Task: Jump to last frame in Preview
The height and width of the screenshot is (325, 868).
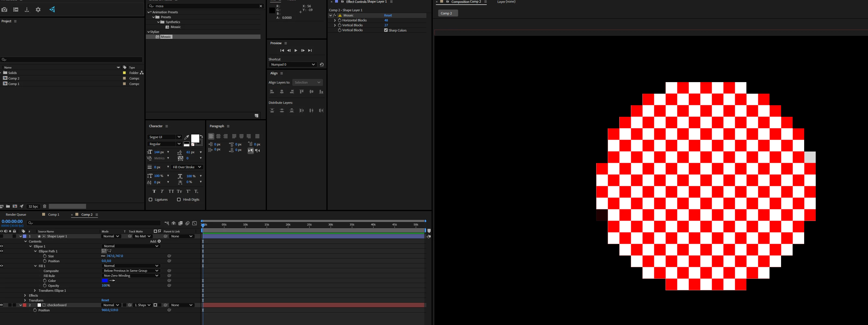Action: point(310,51)
